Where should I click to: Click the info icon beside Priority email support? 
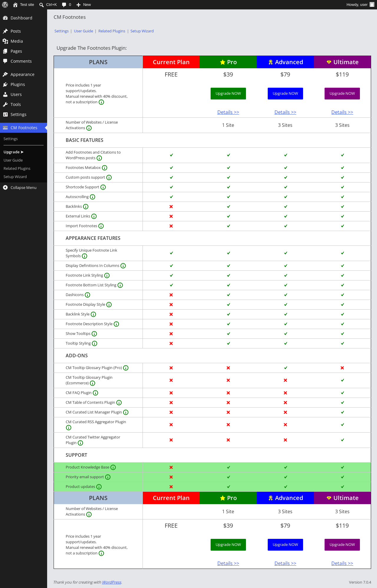pos(108,477)
